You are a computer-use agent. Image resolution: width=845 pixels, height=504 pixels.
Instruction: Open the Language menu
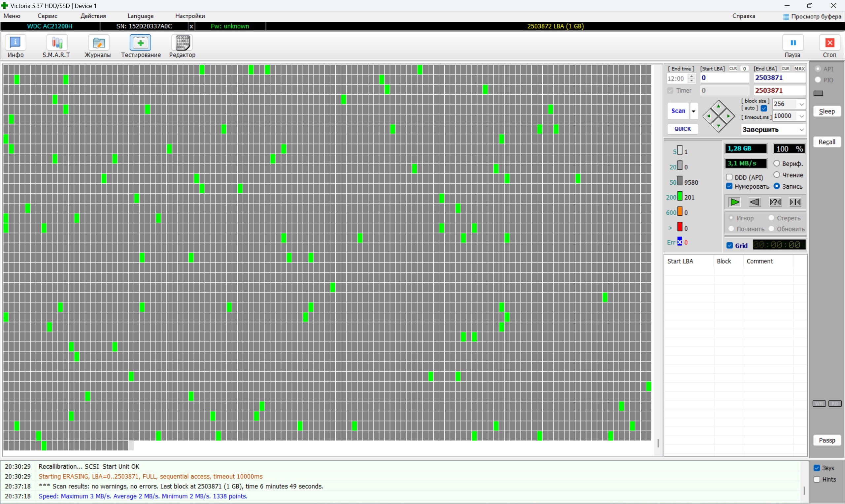[x=141, y=16]
